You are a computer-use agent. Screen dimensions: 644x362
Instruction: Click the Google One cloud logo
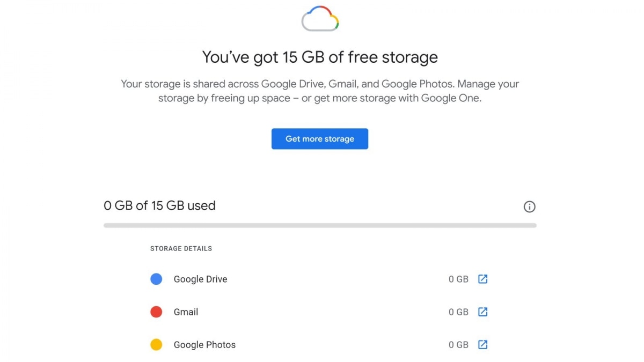320,19
